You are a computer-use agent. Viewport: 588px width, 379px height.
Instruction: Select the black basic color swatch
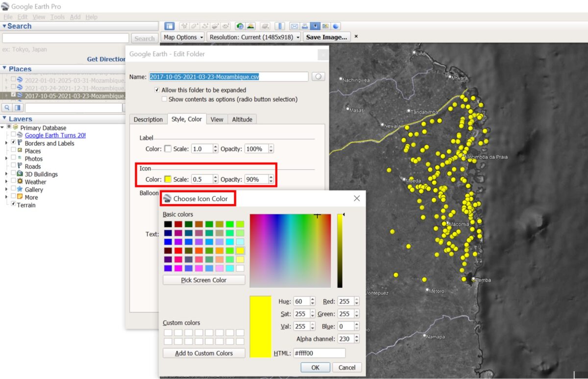[168, 224]
